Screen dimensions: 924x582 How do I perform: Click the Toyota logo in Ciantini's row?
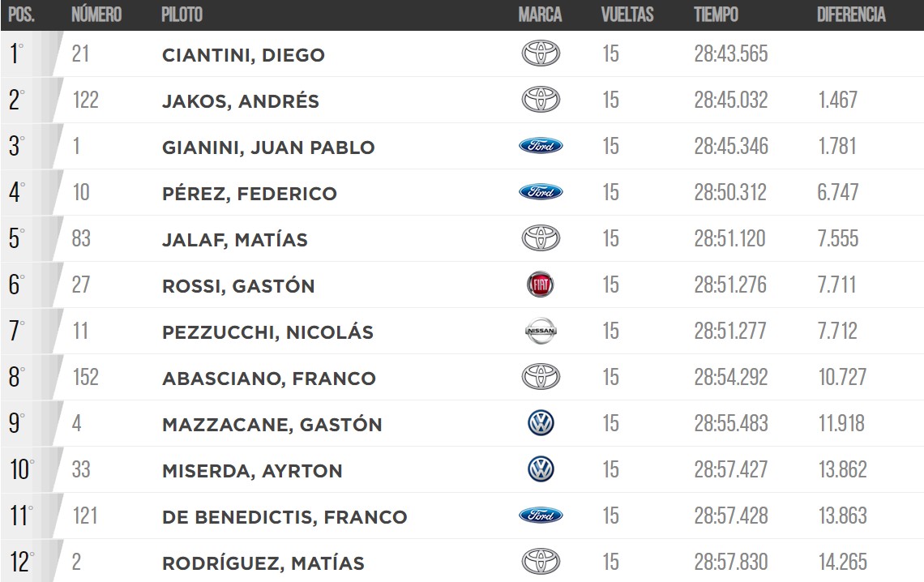[541, 53]
